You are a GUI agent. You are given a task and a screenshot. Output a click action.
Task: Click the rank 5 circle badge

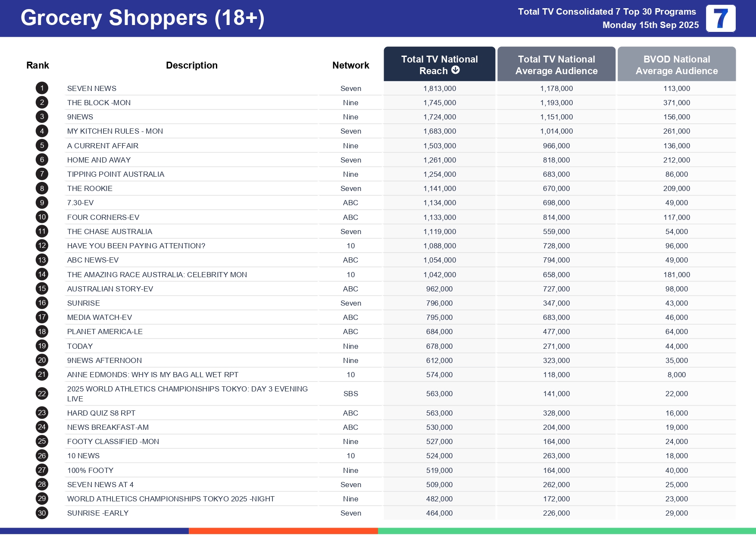click(x=42, y=146)
